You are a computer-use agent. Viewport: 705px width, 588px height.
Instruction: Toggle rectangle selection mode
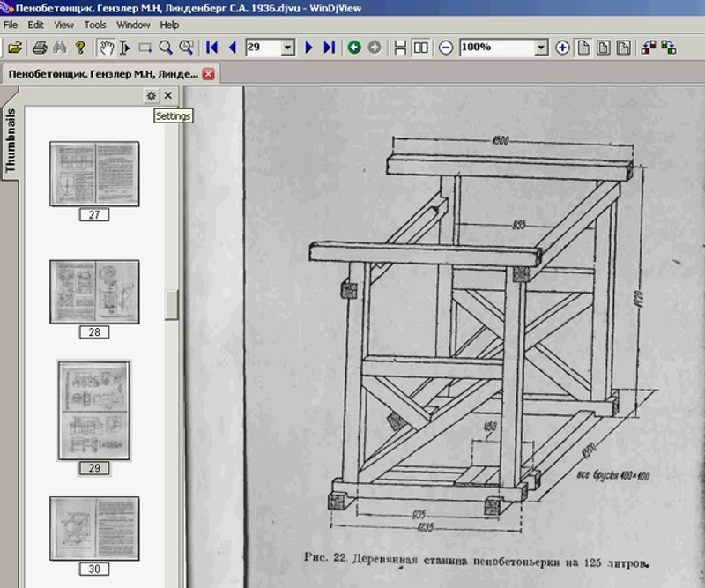[x=145, y=48]
